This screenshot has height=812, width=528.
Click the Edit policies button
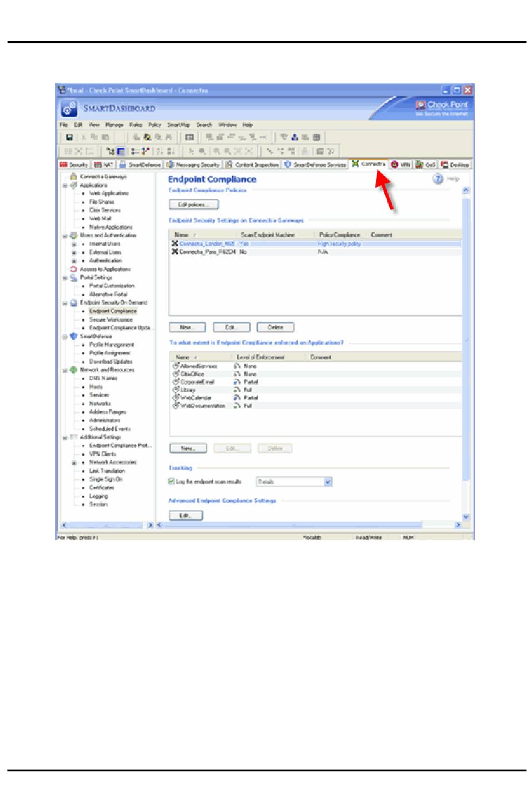tap(193, 205)
